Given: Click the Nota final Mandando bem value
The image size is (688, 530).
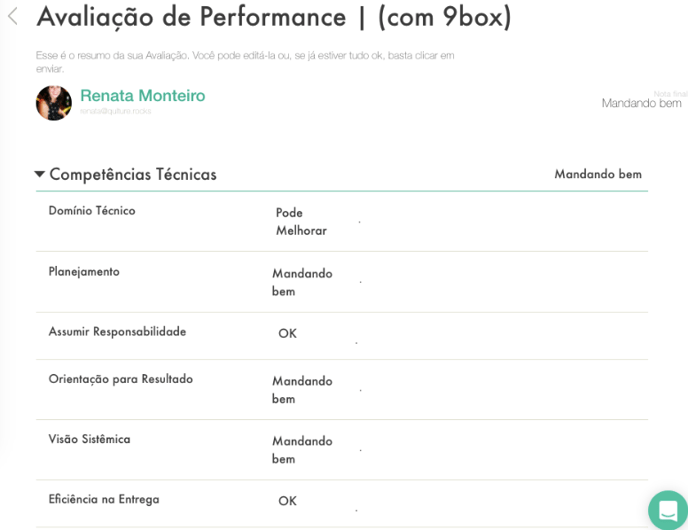Looking at the screenshot, I should point(641,103).
